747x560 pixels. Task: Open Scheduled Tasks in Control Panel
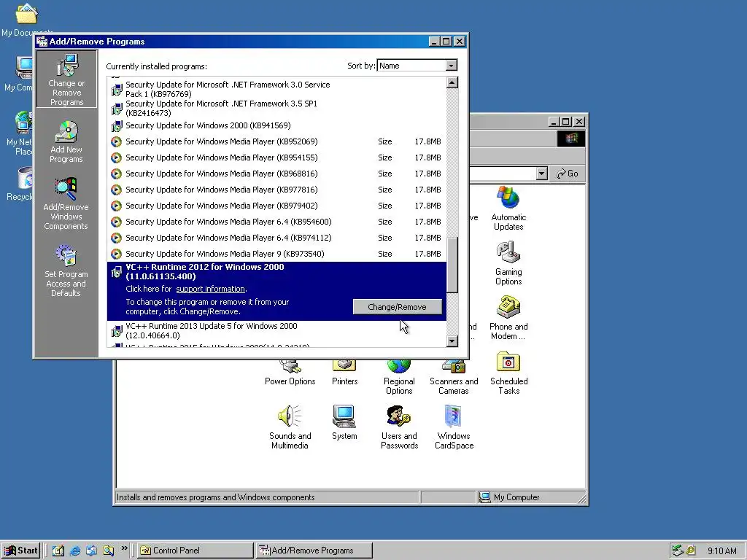click(508, 373)
